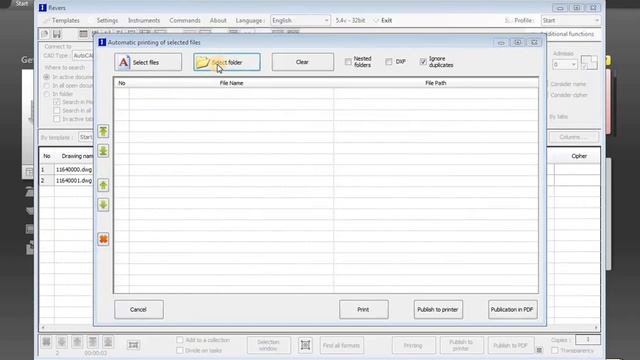Select In all open documents radio
Screen dimensions: 640x360
[x=47, y=86]
